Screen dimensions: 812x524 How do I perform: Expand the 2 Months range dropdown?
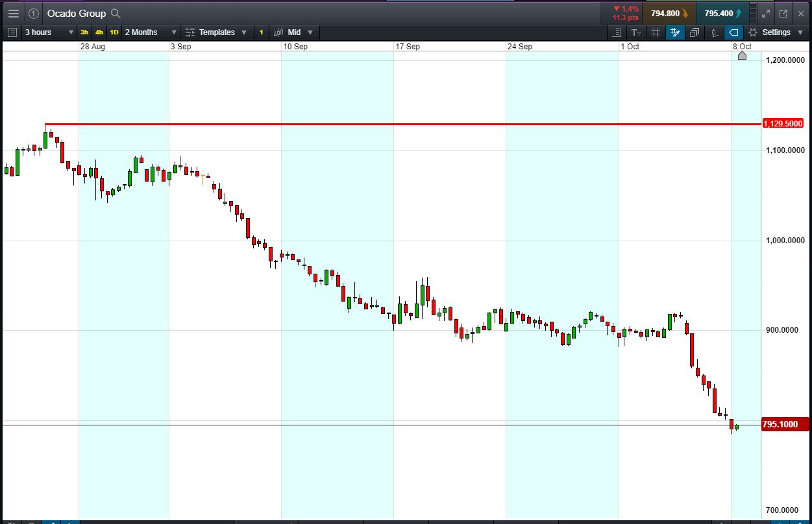click(150, 32)
